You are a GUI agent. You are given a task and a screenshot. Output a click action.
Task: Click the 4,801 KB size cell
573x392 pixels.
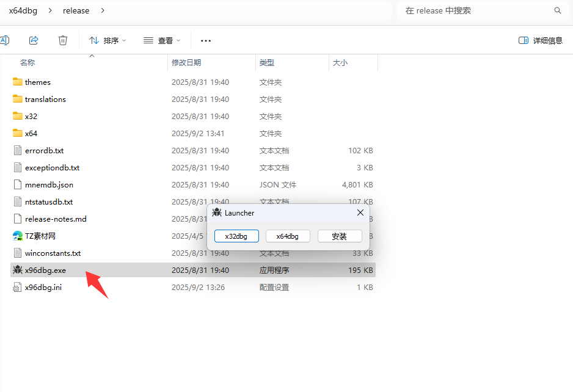coord(357,185)
